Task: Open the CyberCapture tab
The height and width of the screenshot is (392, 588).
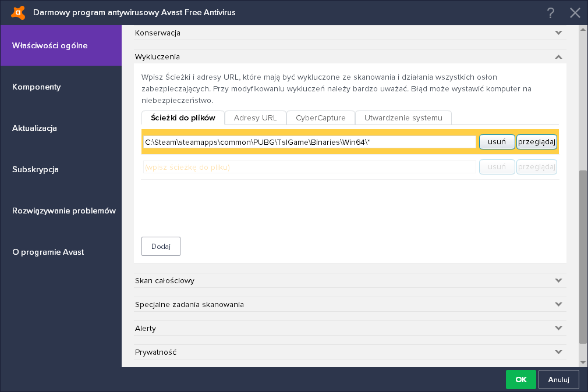Action: pos(321,117)
